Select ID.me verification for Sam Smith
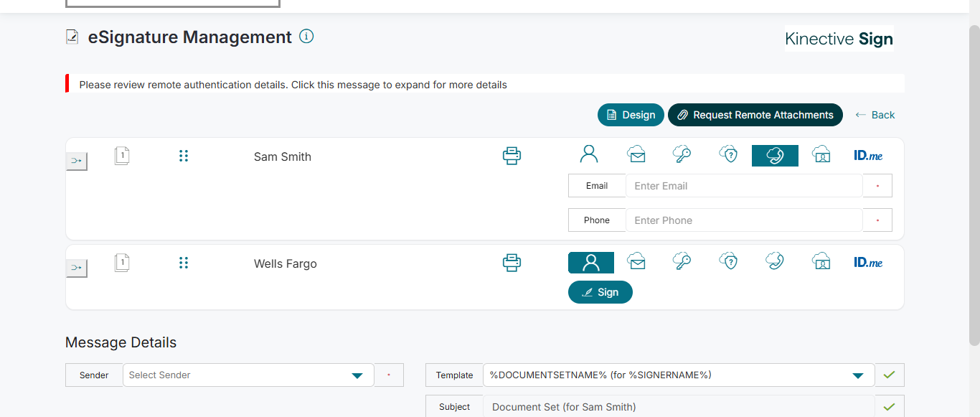Image resolution: width=980 pixels, height=417 pixels. click(868, 155)
